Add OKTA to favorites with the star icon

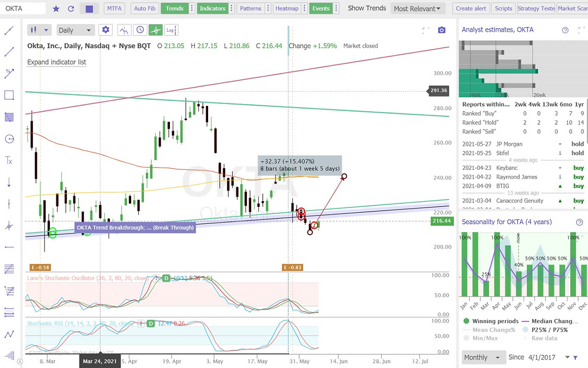(56, 9)
